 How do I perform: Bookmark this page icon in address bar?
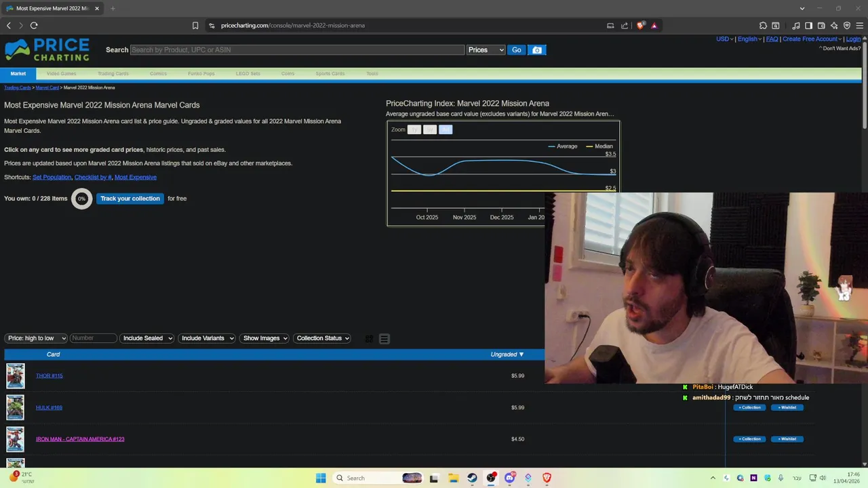(x=195, y=26)
